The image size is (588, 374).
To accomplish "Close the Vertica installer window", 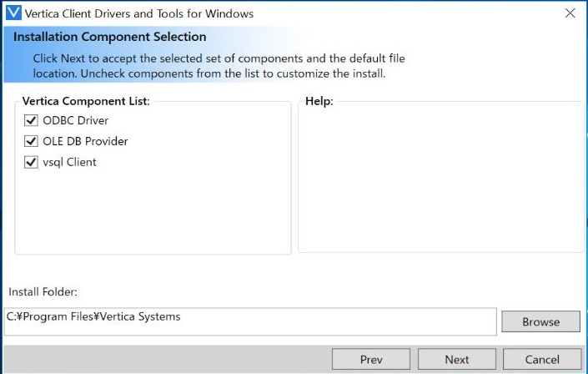I will tap(570, 13).
